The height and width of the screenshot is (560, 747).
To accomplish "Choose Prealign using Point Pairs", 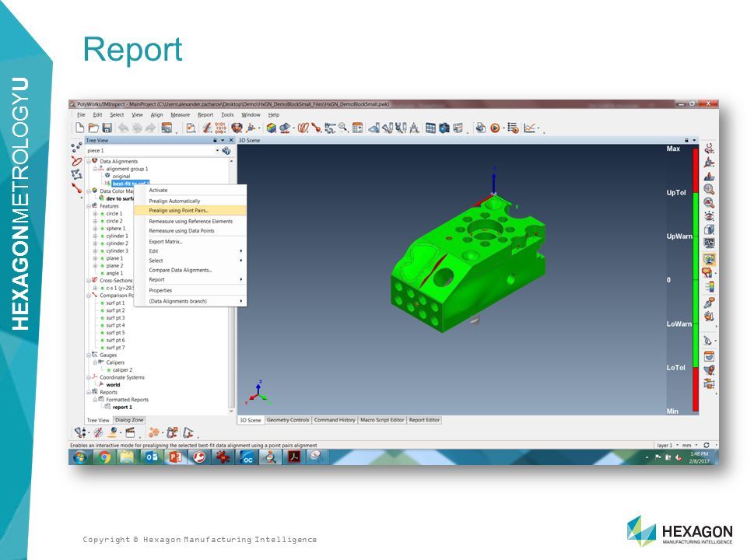I will [x=190, y=211].
